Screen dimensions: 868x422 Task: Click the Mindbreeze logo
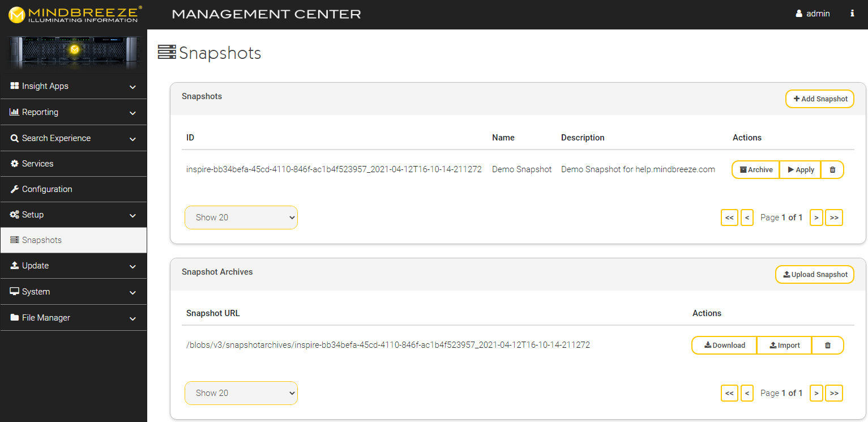(74, 14)
